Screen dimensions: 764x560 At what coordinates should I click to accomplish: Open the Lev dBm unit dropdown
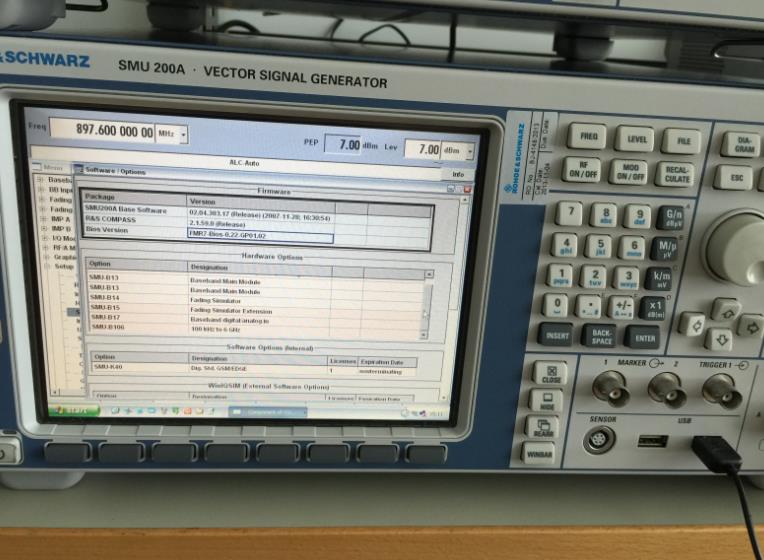(x=469, y=152)
